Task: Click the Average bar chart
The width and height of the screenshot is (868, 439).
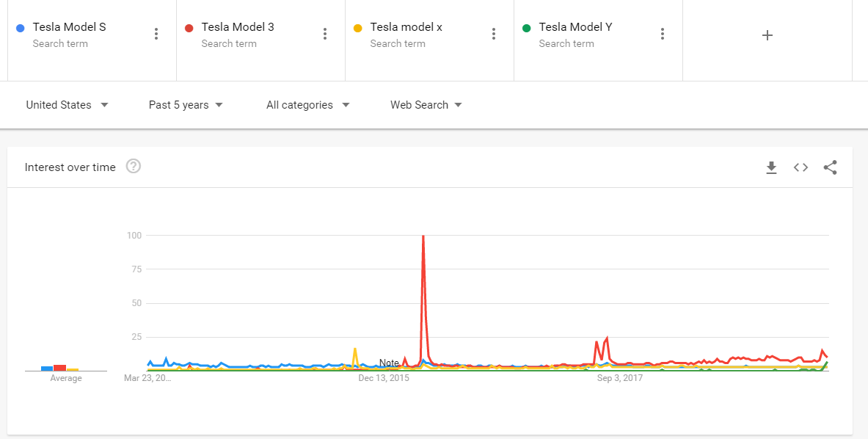Action: pos(59,368)
